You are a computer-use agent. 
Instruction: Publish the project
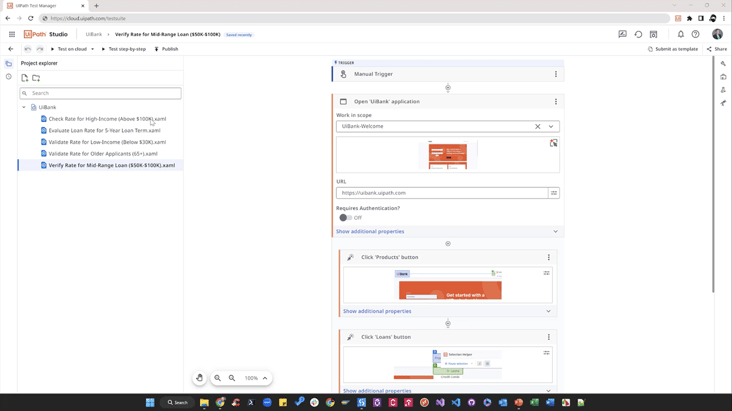[x=166, y=49]
